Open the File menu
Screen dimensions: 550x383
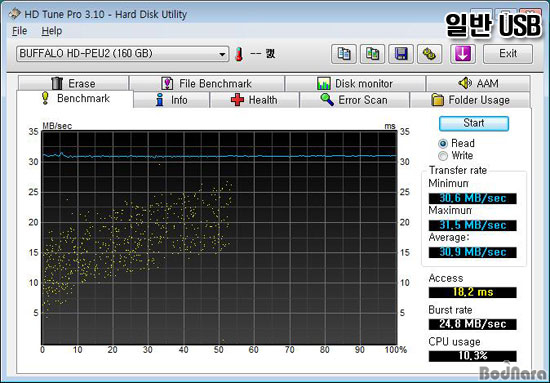tap(19, 31)
